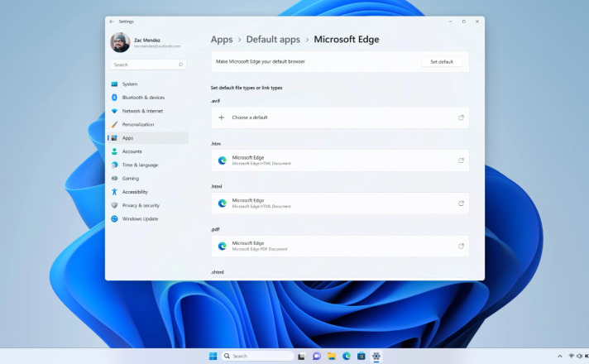Click taskbar Search box
Image resolution: width=589 pixels, height=364 pixels.
258,356
